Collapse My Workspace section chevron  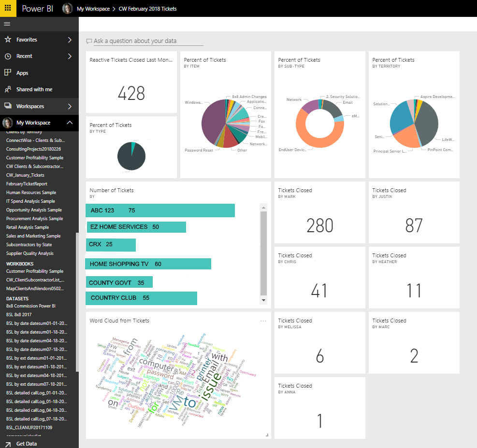point(70,123)
